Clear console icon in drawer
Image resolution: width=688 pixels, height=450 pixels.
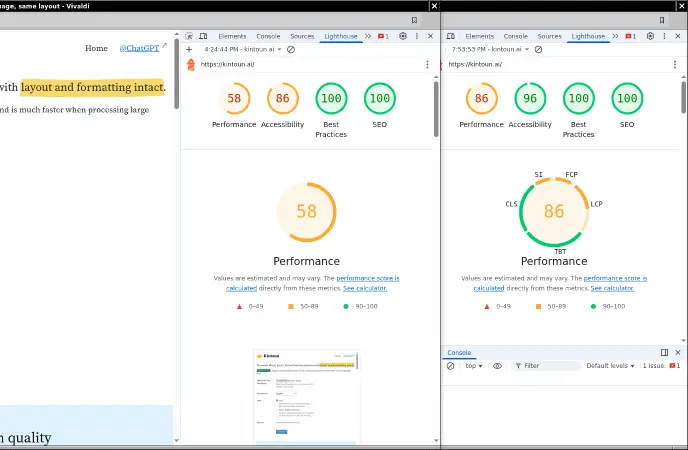point(451,366)
